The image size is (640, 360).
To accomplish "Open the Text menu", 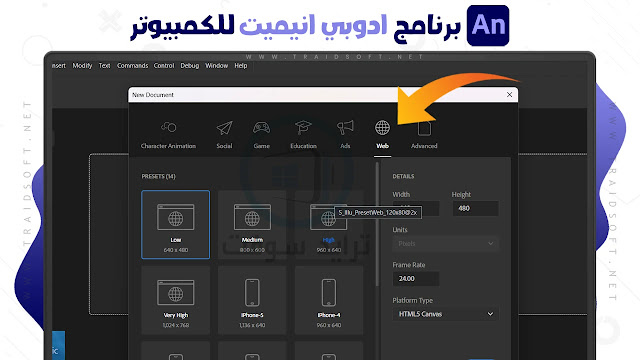I will pos(104,66).
